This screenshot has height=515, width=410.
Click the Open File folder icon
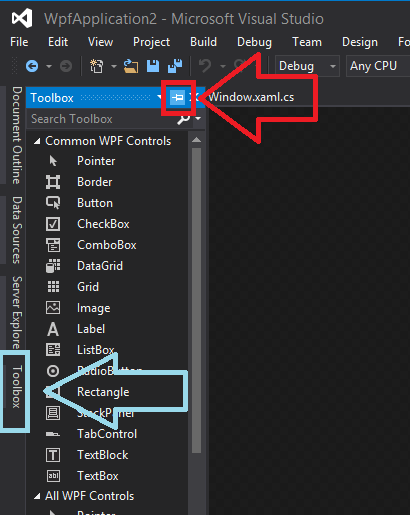(x=131, y=66)
